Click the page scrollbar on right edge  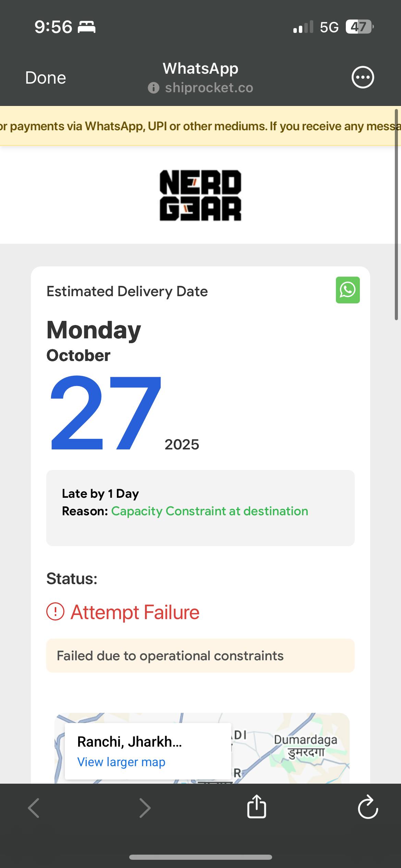pyautogui.click(x=396, y=215)
